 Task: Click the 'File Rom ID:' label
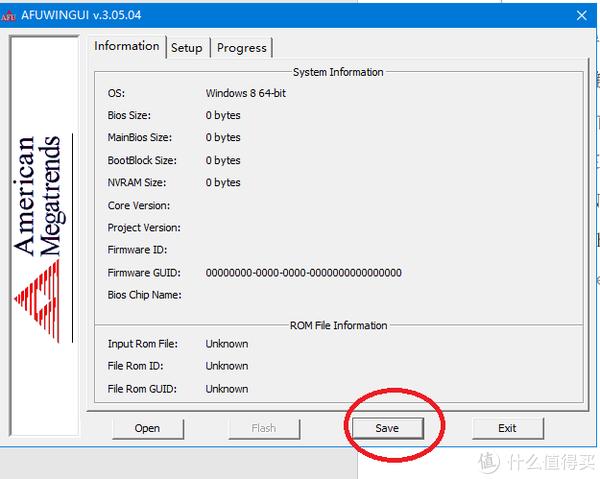135,366
